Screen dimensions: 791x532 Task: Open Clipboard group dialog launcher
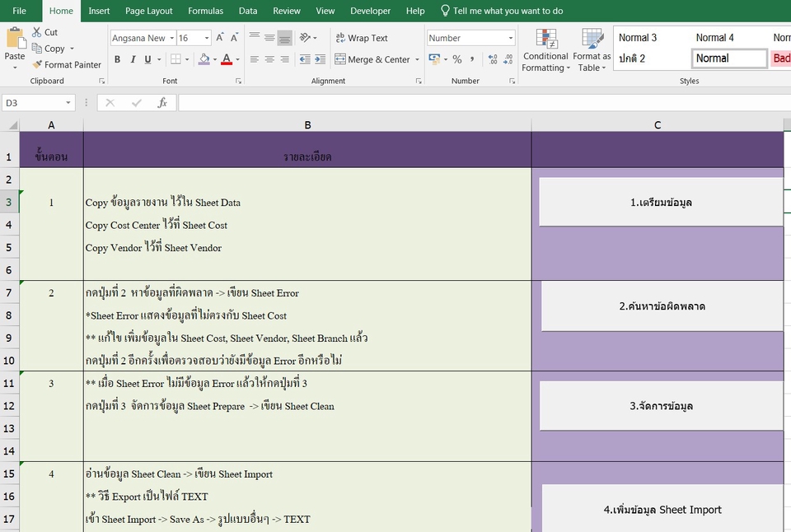102,81
